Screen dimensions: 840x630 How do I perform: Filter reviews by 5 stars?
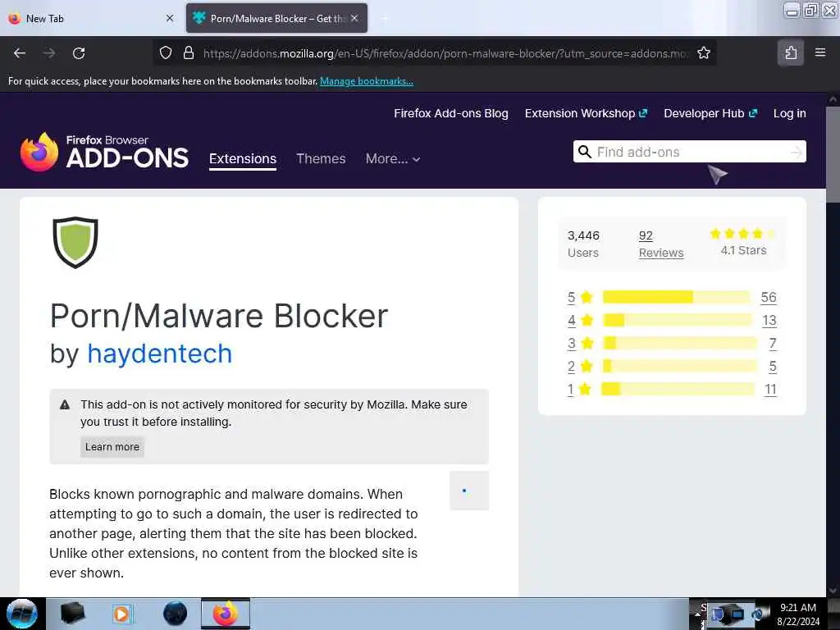(580, 297)
